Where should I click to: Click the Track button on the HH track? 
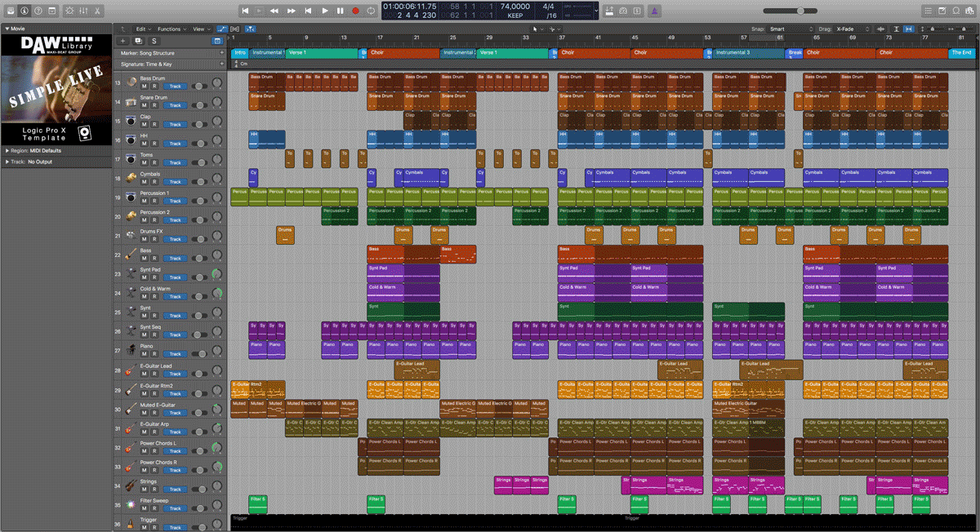pyautogui.click(x=176, y=144)
